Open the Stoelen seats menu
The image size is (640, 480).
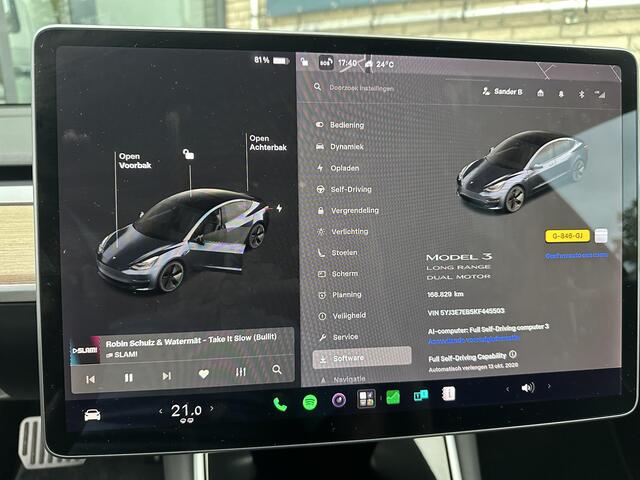pos(338,253)
